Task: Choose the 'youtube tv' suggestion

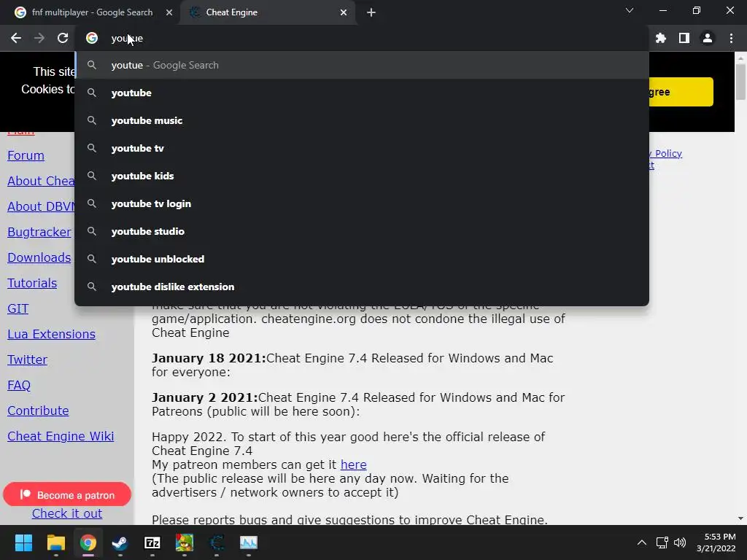Action: 362,148
